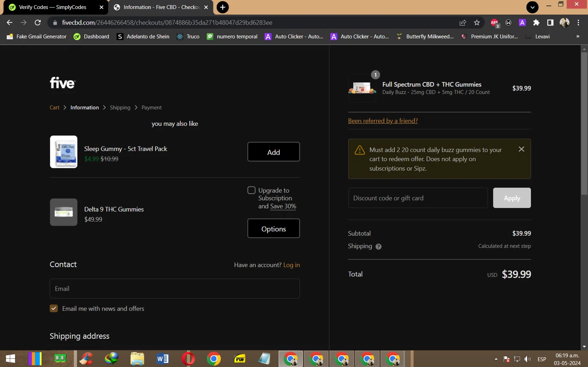Open the numero temporal bookmark
The height and width of the screenshot is (367, 588).
[232, 36]
